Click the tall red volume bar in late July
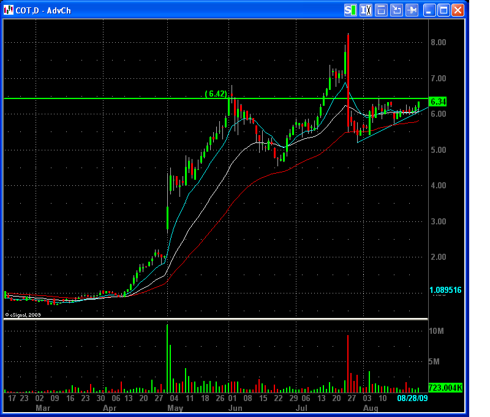The image size is (490, 417). (348, 364)
